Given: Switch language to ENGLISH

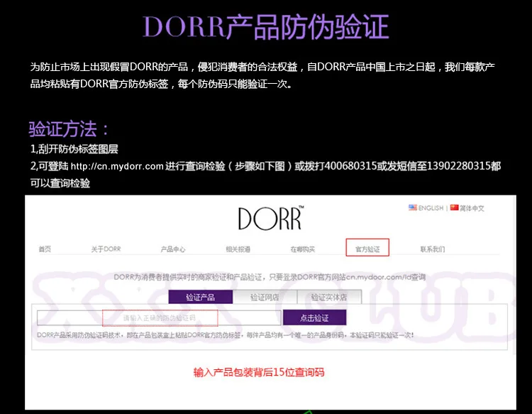Looking at the screenshot, I should point(431,208).
